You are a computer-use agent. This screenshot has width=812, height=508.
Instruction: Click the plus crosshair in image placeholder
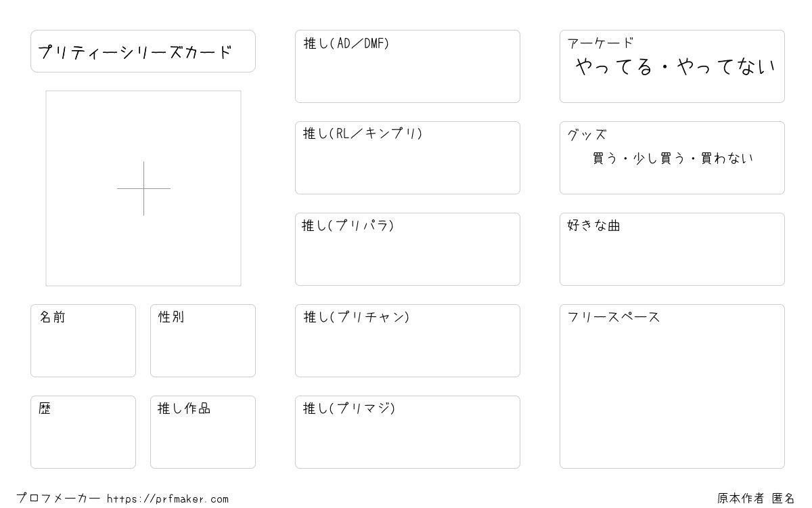143,188
